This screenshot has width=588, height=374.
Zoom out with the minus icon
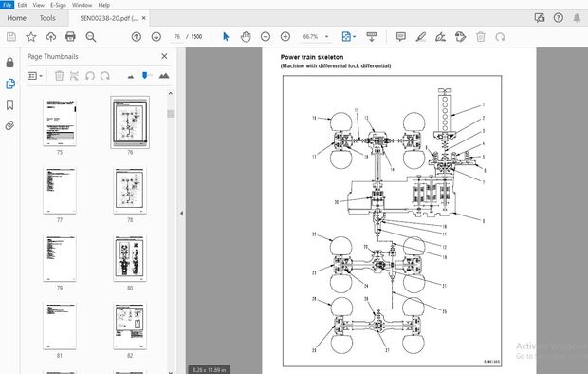coord(266,37)
